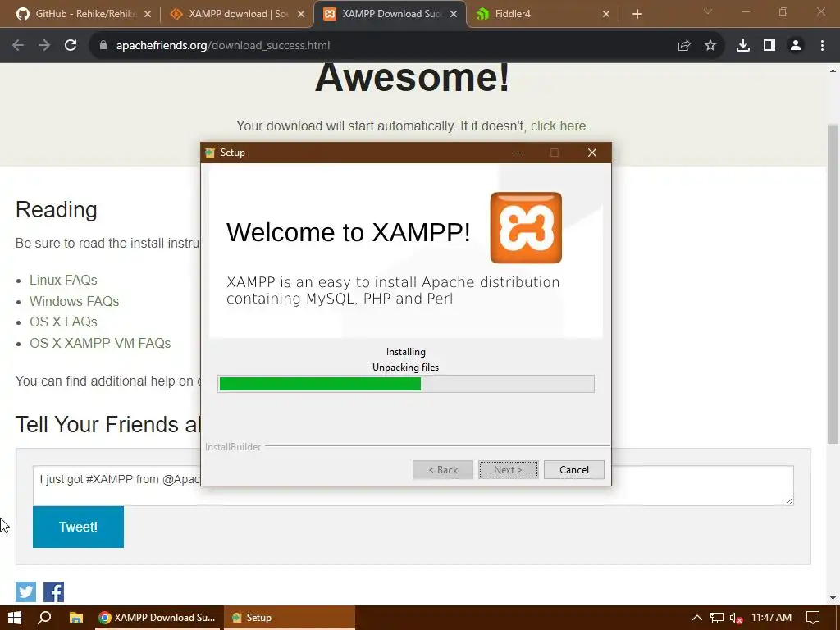This screenshot has width=840, height=630.
Task: Open Chrome downloads tray icon
Action: tap(743, 46)
